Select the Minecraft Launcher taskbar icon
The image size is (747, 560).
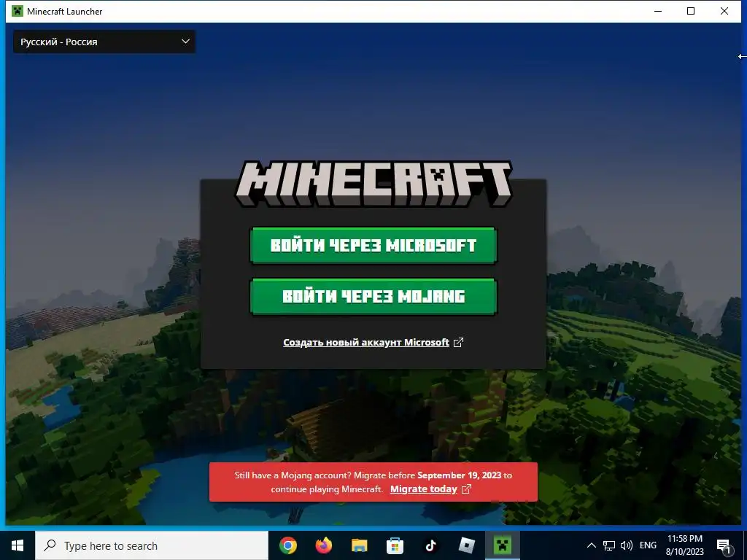[502, 545]
